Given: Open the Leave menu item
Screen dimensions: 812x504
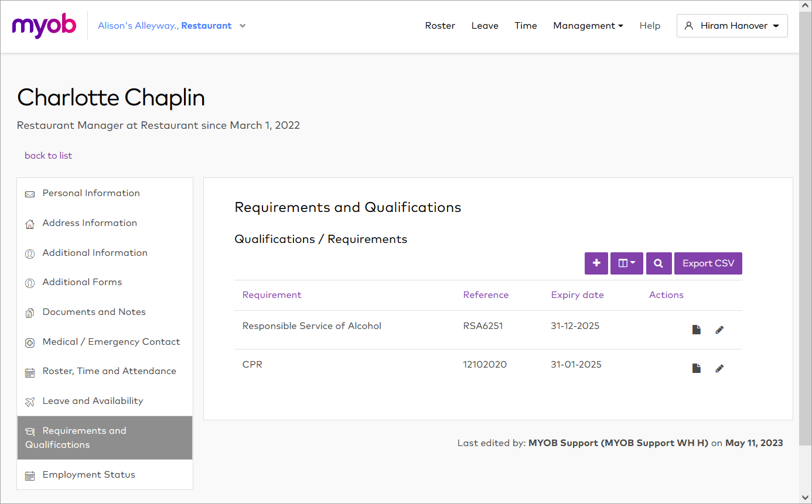Looking at the screenshot, I should point(485,26).
